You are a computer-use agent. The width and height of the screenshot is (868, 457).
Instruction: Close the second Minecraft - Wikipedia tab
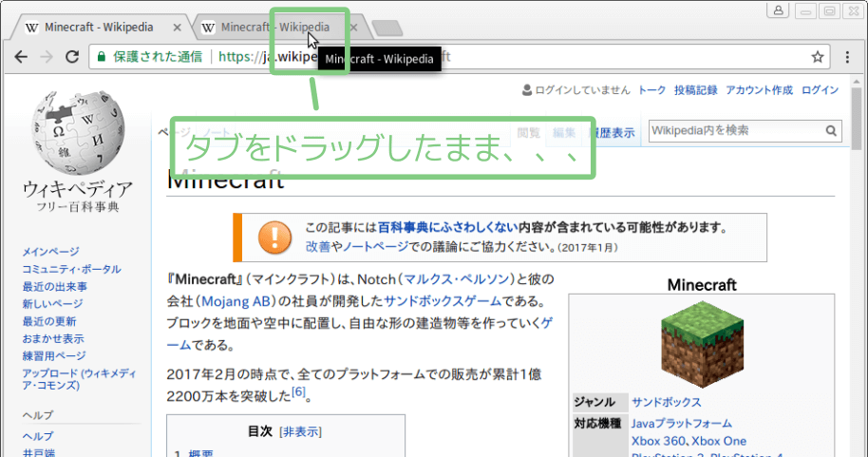coord(353,28)
